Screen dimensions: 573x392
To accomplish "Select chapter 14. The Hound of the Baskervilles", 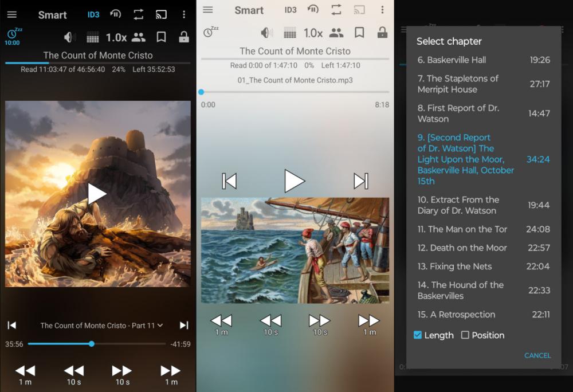I will pyautogui.click(x=484, y=291).
